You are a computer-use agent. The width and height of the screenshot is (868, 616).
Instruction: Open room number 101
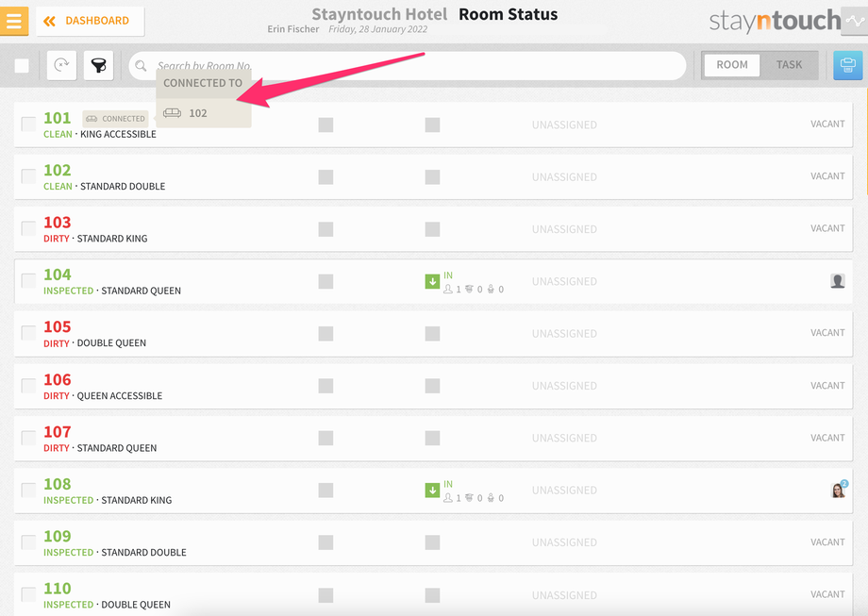pyautogui.click(x=57, y=118)
